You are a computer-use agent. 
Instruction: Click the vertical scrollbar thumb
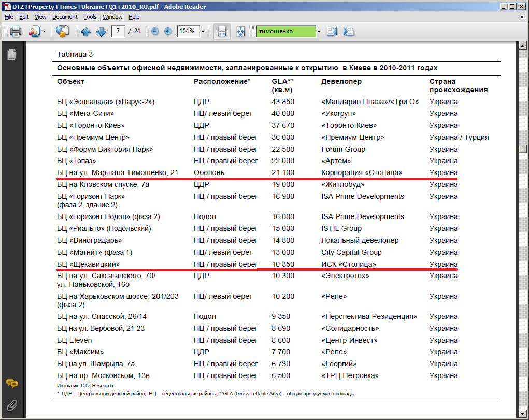point(523,149)
